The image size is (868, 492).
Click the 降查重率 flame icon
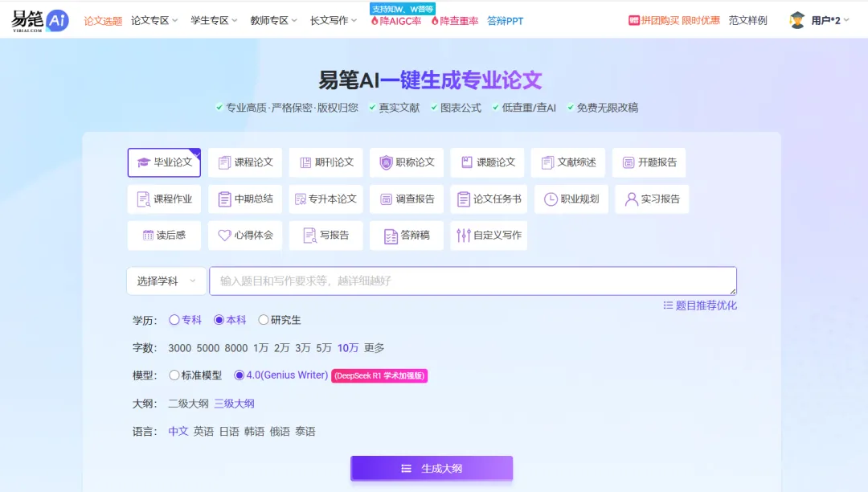click(435, 21)
